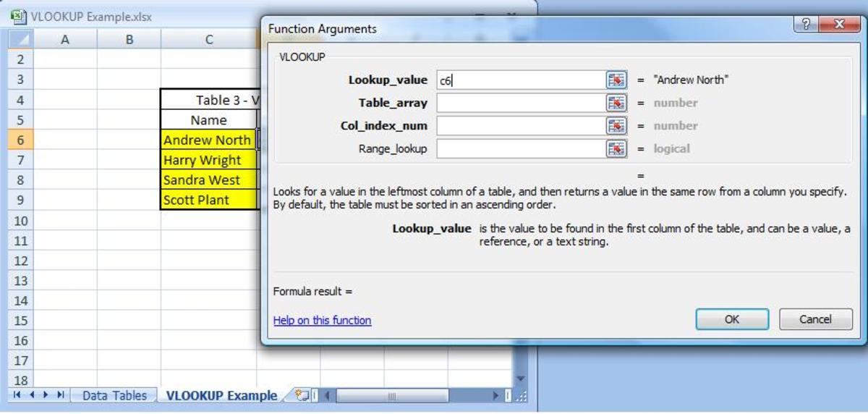Image resolution: width=868 pixels, height=414 pixels.
Task: Select the Table 3 title cell
Action: [210, 100]
